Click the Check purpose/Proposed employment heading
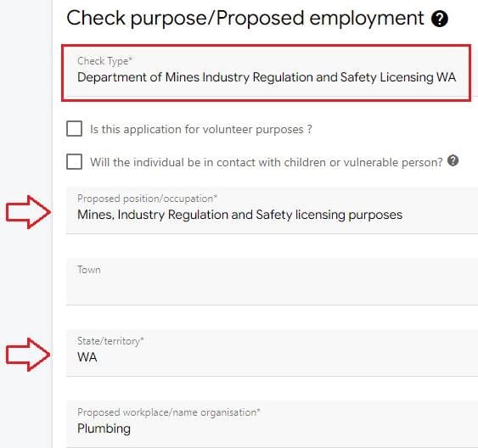 click(x=245, y=18)
